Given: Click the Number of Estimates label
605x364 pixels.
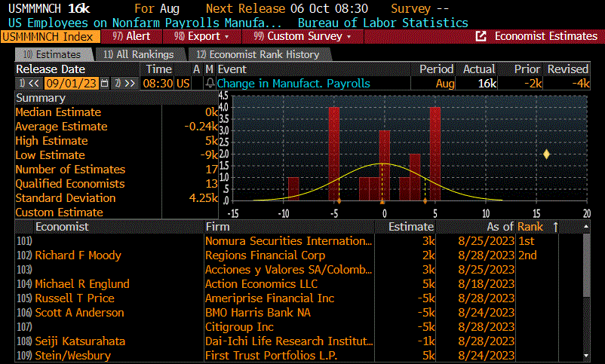Looking at the screenshot, I should [70, 170].
